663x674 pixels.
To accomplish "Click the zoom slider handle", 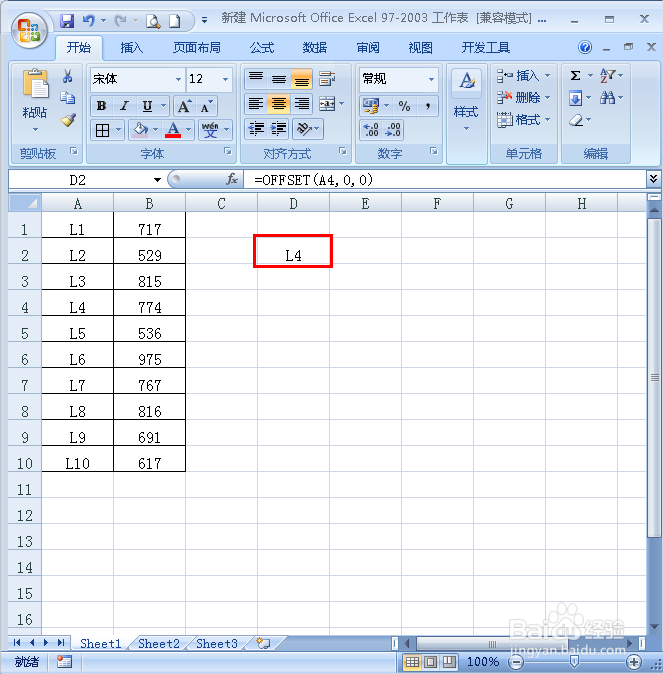I will tap(574, 662).
